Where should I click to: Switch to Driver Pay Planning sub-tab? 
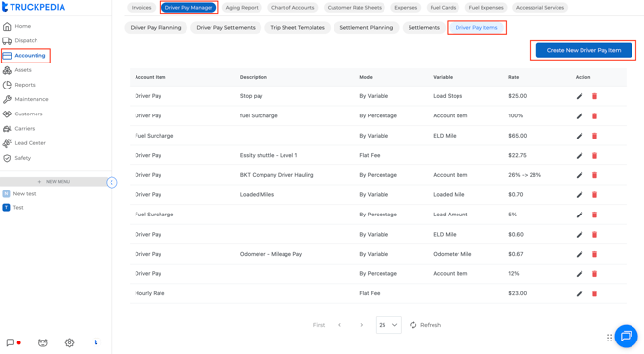(x=156, y=28)
